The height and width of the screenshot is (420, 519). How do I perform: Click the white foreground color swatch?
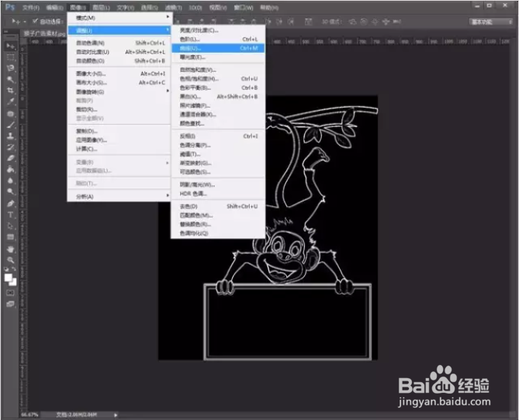[8, 277]
